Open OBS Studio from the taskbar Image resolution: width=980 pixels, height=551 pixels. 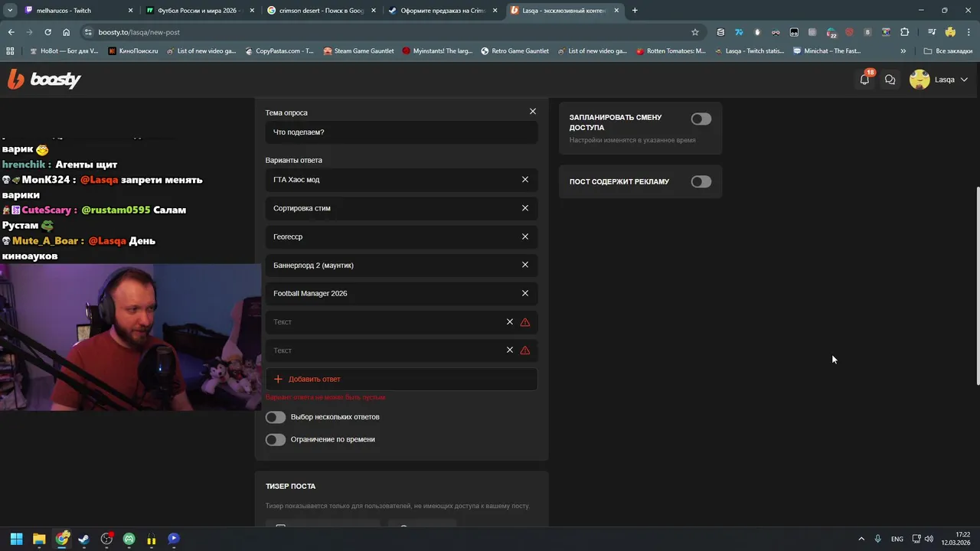[106, 539]
